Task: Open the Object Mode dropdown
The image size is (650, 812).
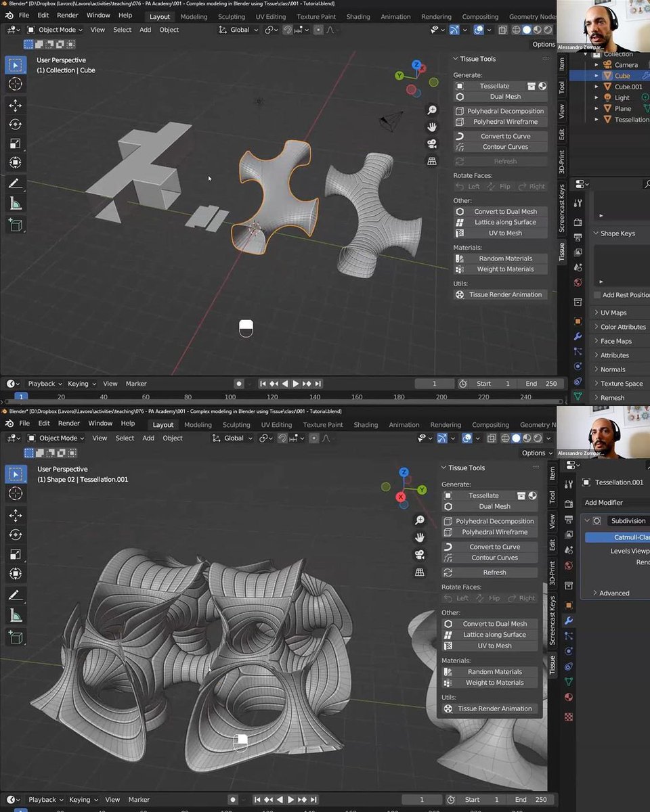Action: click(58, 30)
